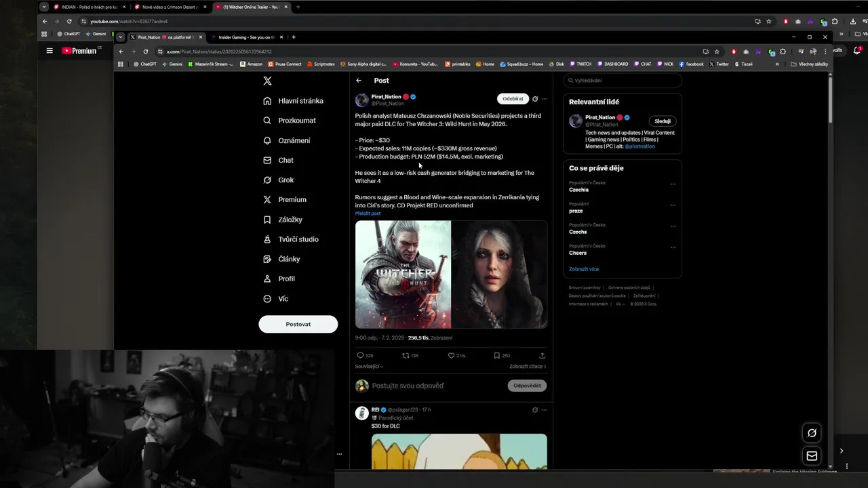
Task: Open the X logo home icon
Action: [x=267, y=81]
